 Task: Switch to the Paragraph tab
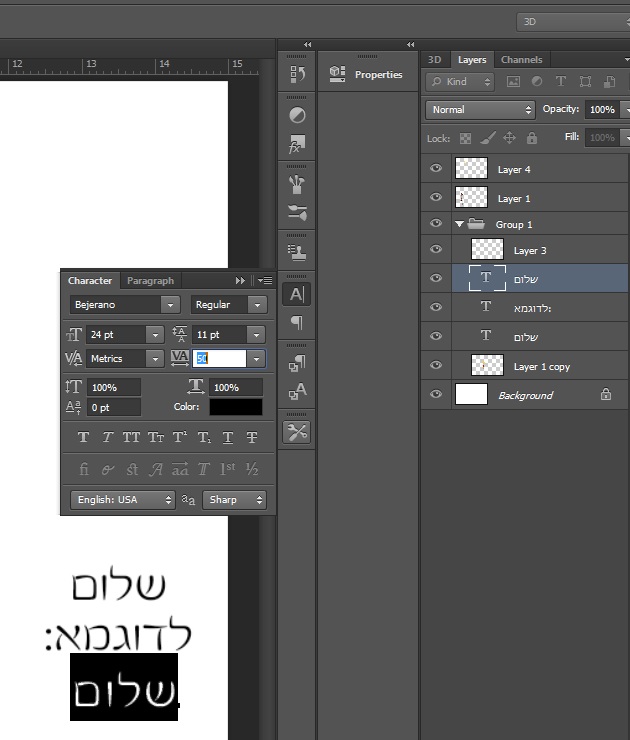coord(150,281)
